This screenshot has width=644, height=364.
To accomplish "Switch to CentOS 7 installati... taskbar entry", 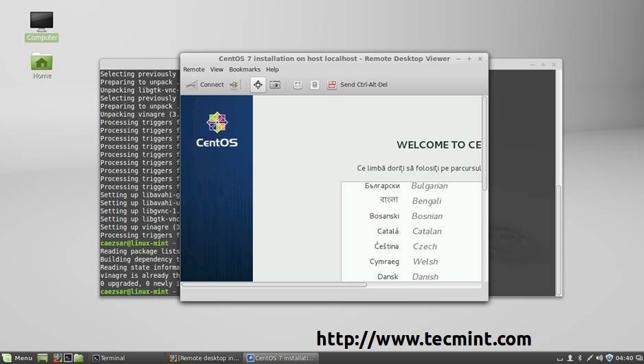I will [280, 358].
